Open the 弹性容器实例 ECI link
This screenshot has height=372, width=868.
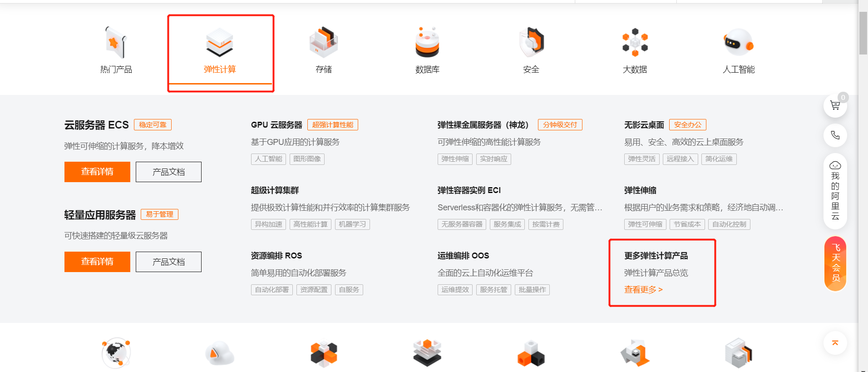point(469,190)
